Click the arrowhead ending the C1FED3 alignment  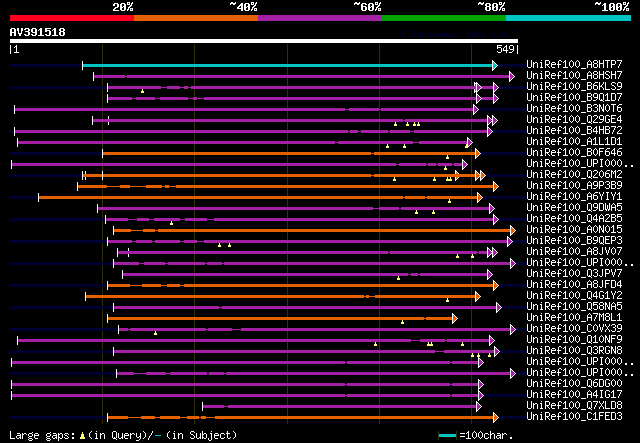[x=496, y=418]
